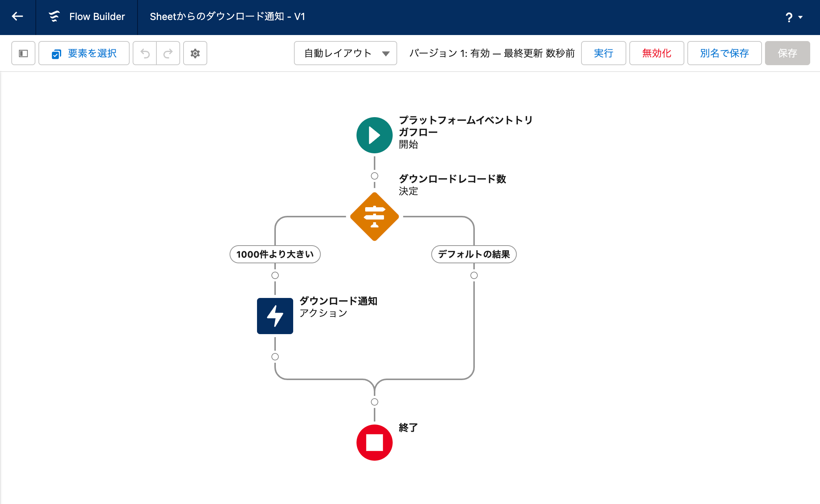Select the orange decision diamond element
This screenshot has width=820, height=504.
point(374,217)
